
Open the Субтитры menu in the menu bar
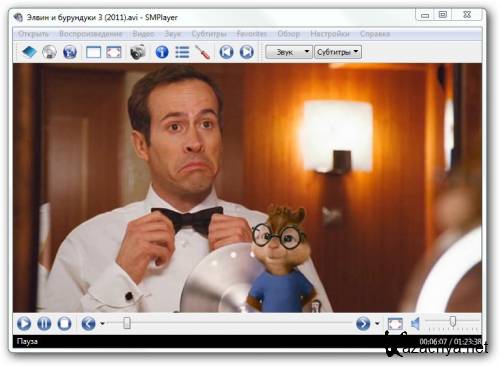pyautogui.click(x=209, y=34)
